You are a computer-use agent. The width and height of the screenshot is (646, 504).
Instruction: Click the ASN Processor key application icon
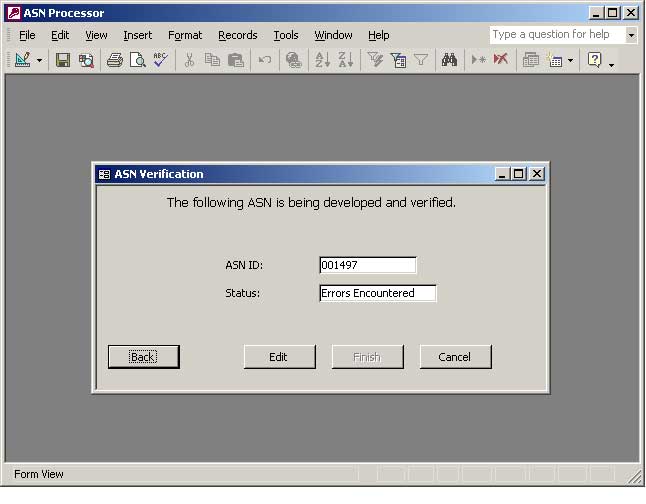pos(13,13)
